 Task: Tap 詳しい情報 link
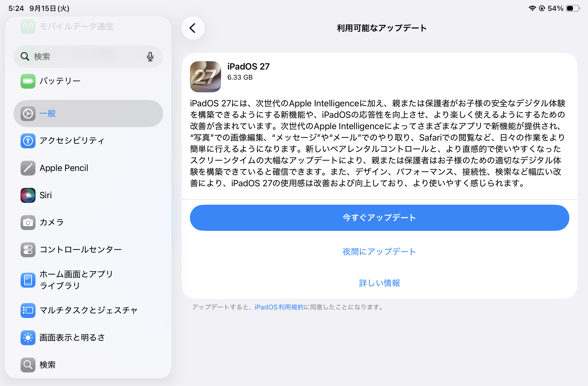tap(379, 283)
